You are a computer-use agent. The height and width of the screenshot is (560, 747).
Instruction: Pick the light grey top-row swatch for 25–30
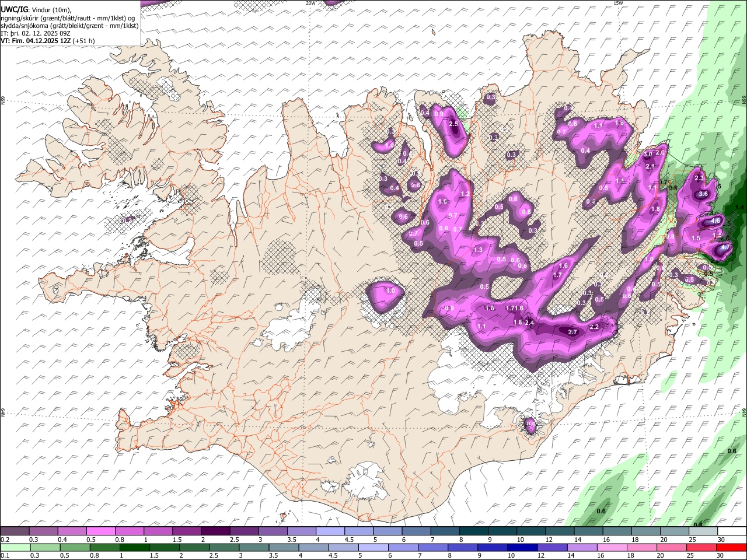[x=703, y=531]
